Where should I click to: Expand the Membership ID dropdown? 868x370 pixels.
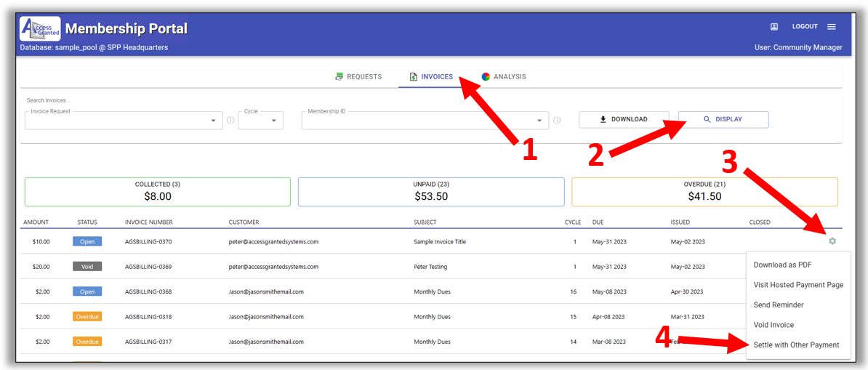click(x=539, y=121)
